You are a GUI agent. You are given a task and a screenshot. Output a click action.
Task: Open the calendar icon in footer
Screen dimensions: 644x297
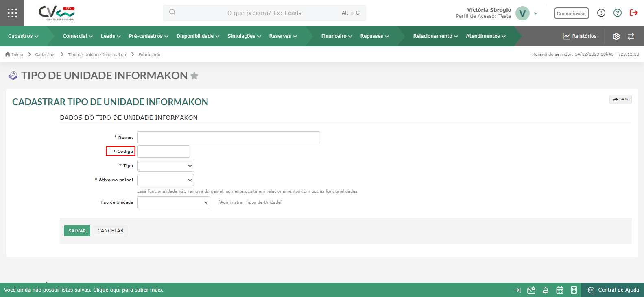tap(560, 290)
